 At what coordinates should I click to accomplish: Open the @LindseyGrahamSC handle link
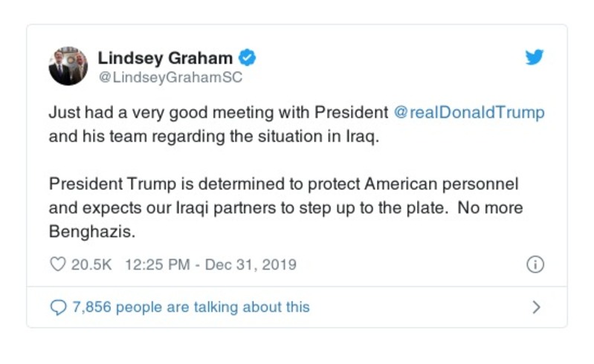[171, 77]
